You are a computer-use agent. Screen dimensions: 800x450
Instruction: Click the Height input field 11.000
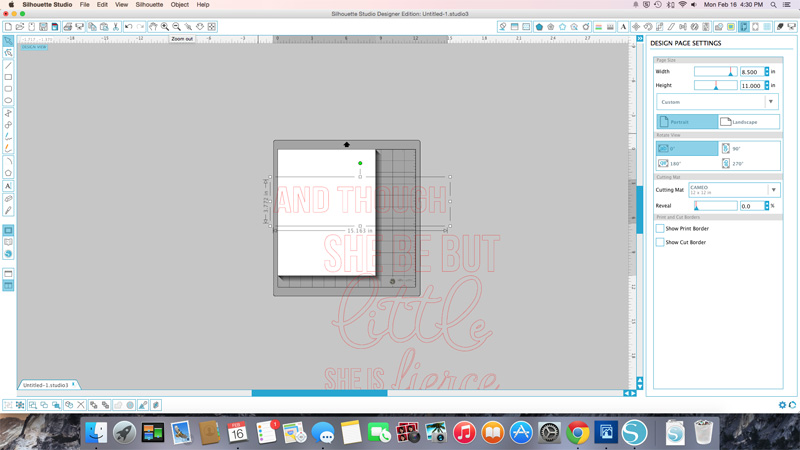(x=752, y=85)
